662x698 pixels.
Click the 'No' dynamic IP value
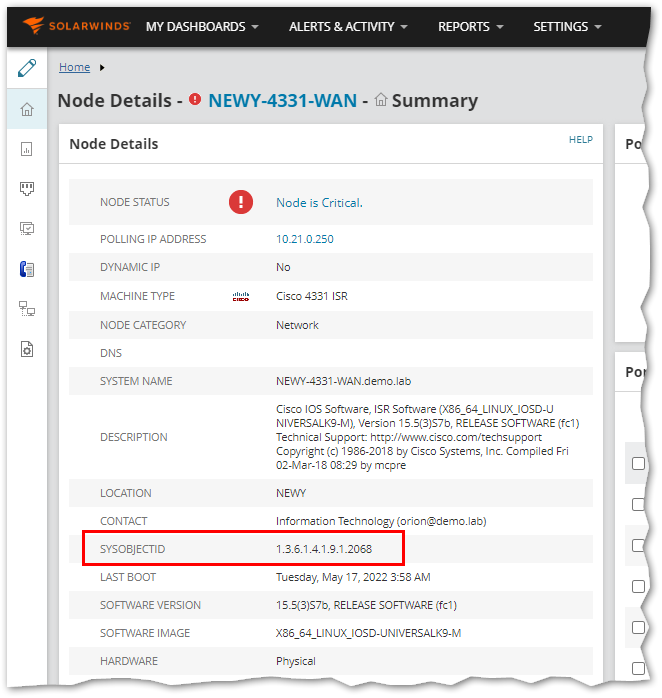pyautogui.click(x=283, y=267)
